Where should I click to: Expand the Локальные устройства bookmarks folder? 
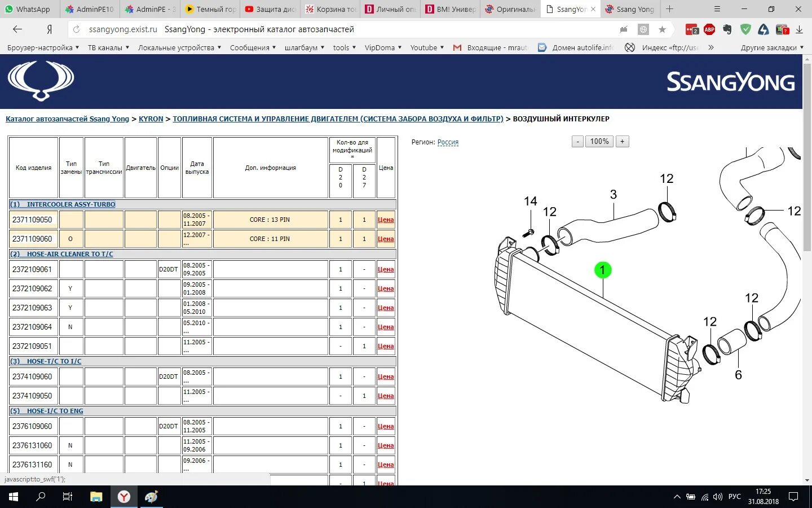click(179, 47)
